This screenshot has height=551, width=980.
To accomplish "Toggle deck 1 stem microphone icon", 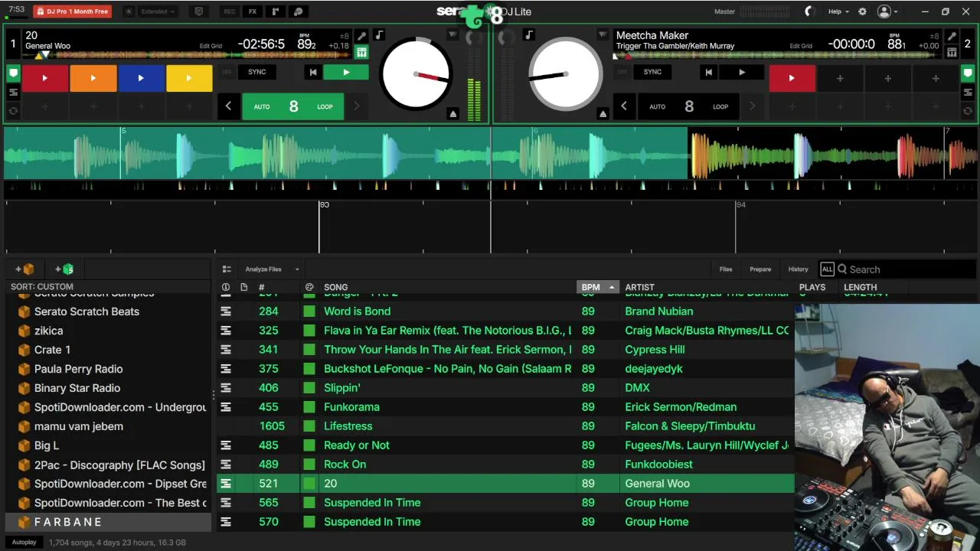I will click(x=361, y=36).
